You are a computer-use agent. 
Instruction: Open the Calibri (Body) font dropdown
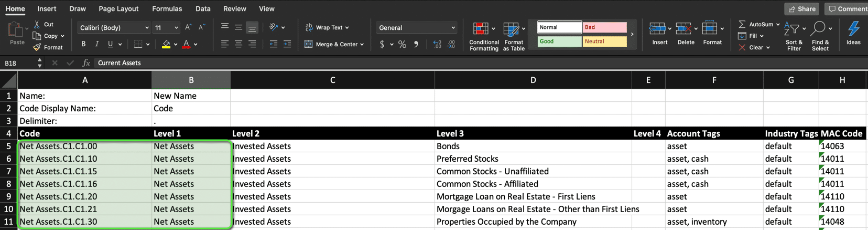click(x=114, y=28)
